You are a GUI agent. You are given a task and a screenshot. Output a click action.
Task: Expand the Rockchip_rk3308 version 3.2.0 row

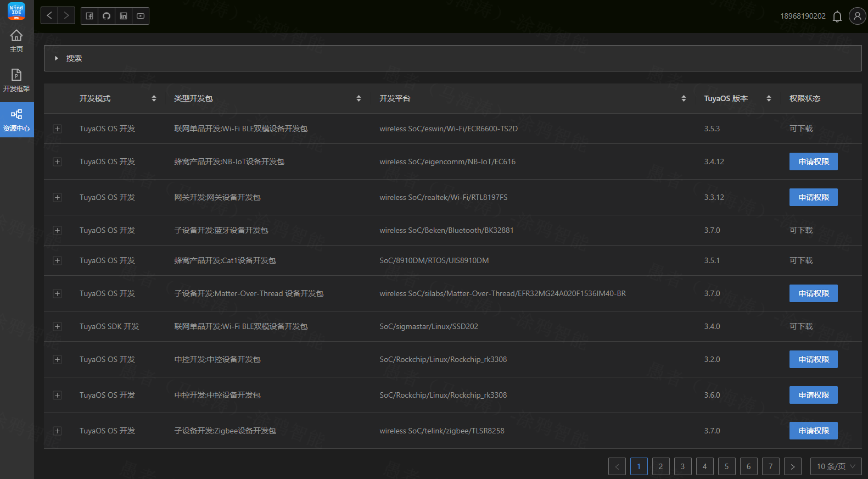pyautogui.click(x=57, y=359)
